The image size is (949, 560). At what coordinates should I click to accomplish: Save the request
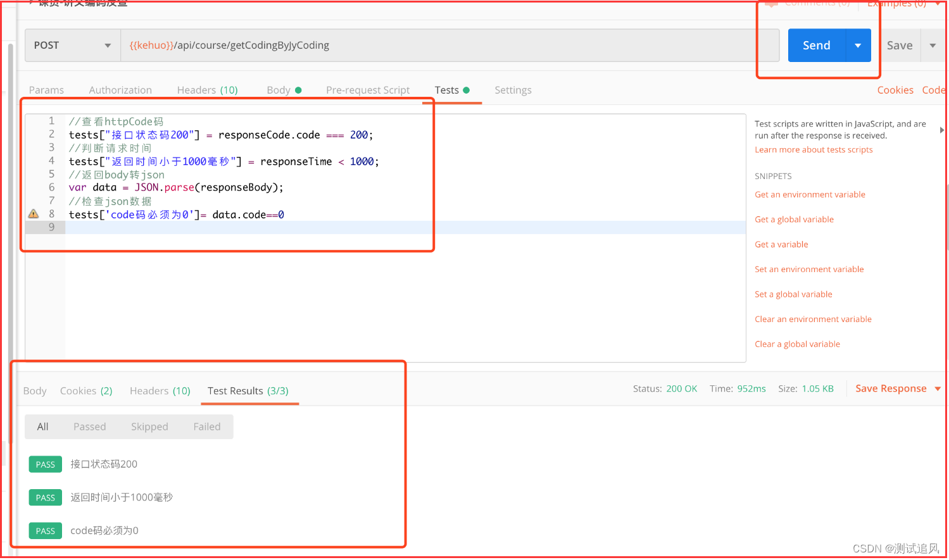click(900, 46)
